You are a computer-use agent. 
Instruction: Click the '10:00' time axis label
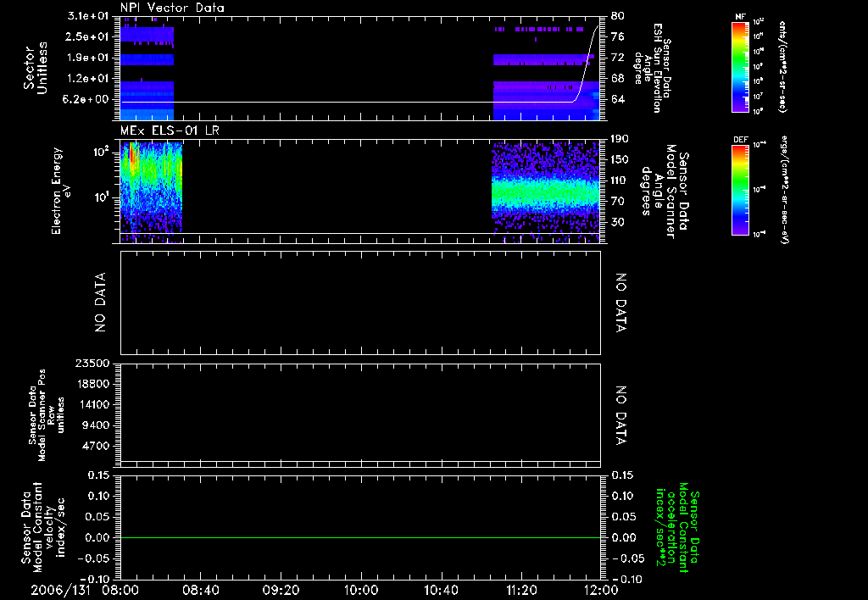[360, 590]
